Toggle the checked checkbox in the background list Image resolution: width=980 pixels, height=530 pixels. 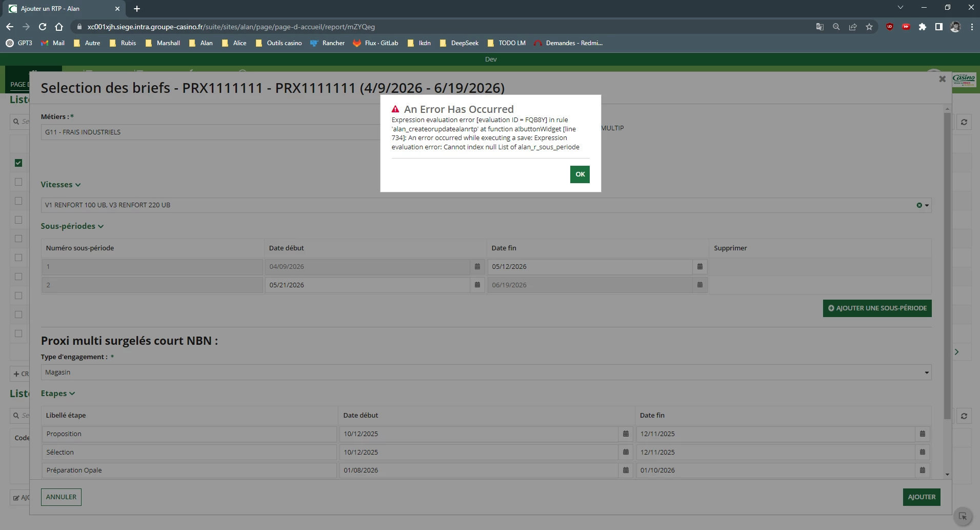pos(18,163)
